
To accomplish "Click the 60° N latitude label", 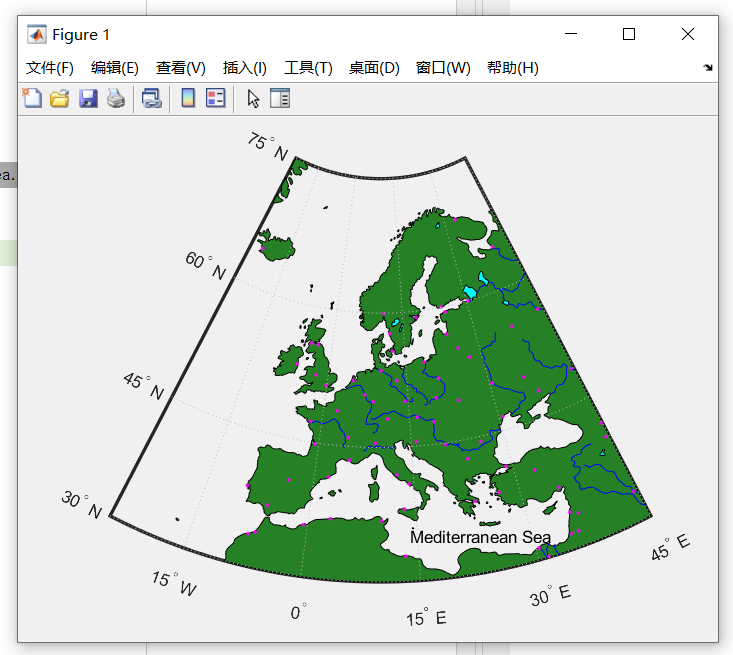I will pos(206,266).
